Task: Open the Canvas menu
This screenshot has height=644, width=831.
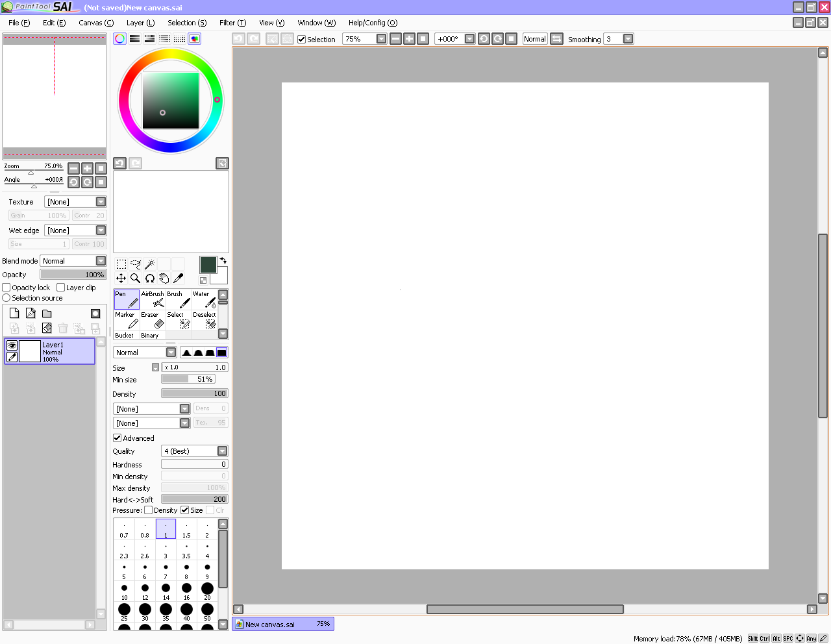Action: point(96,23)
